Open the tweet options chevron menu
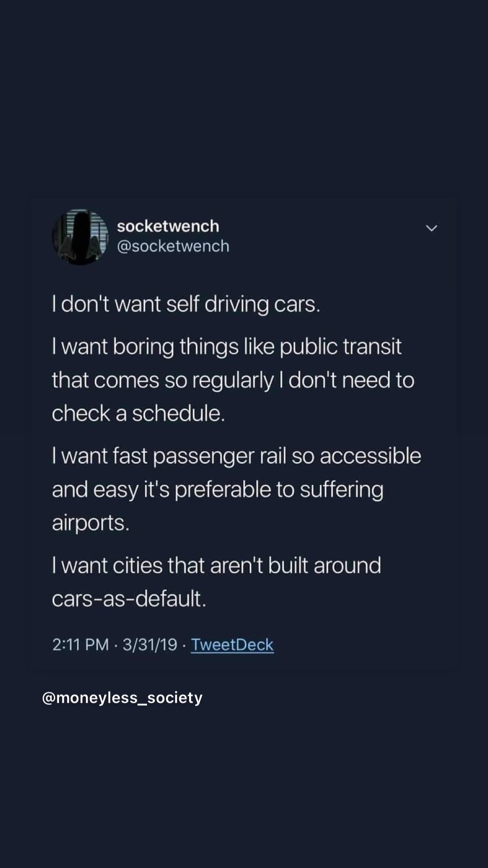 pos(431,228)
